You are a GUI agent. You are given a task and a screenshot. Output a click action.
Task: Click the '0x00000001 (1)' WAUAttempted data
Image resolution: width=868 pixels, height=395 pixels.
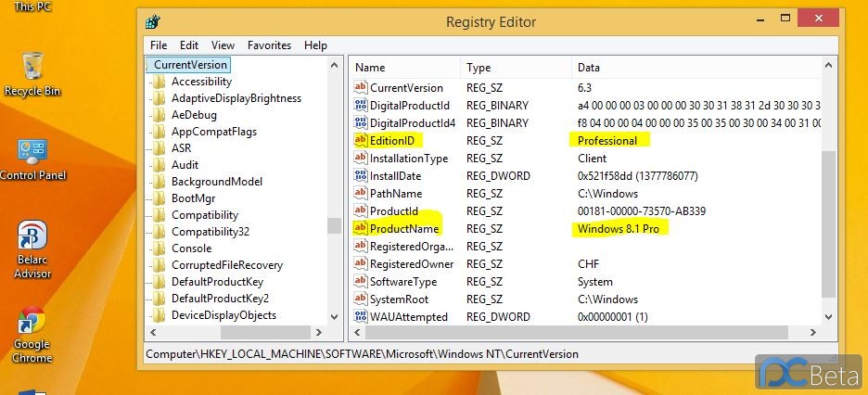click(613, 317)
